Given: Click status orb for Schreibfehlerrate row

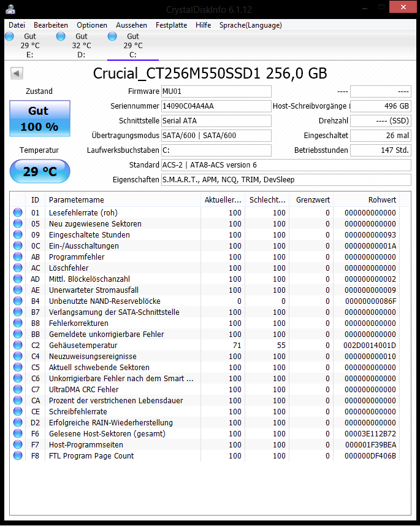Looking at the screenshot, I should (18, 412).
